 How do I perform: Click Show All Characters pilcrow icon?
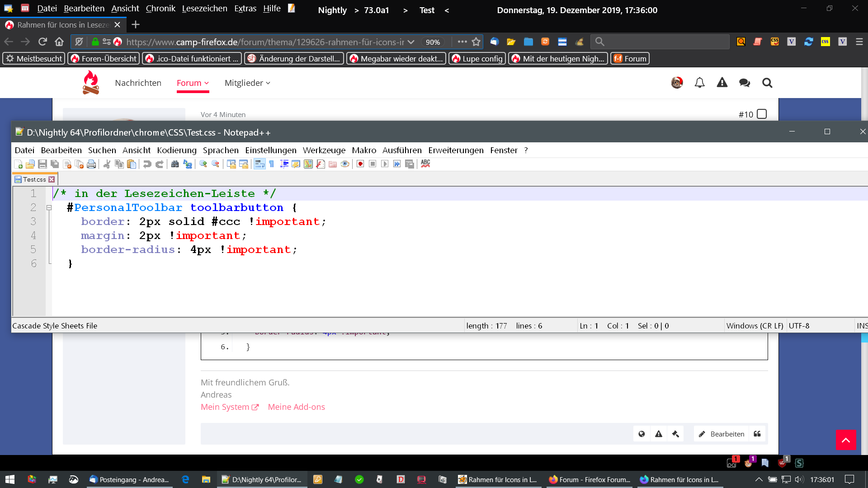point(272,164)
